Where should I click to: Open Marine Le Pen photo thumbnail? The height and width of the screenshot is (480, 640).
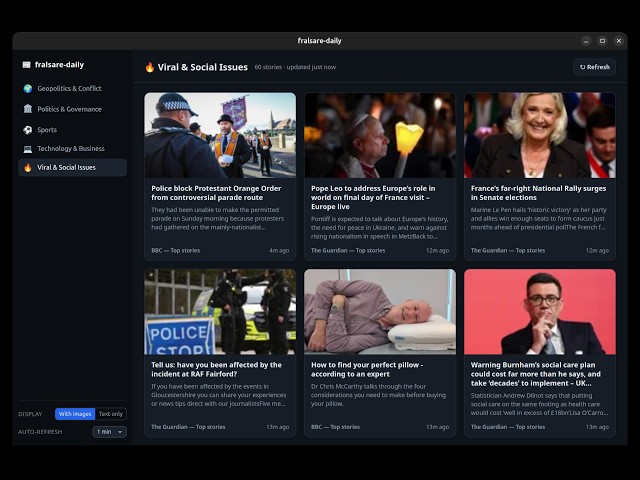[x=540, y=135]
